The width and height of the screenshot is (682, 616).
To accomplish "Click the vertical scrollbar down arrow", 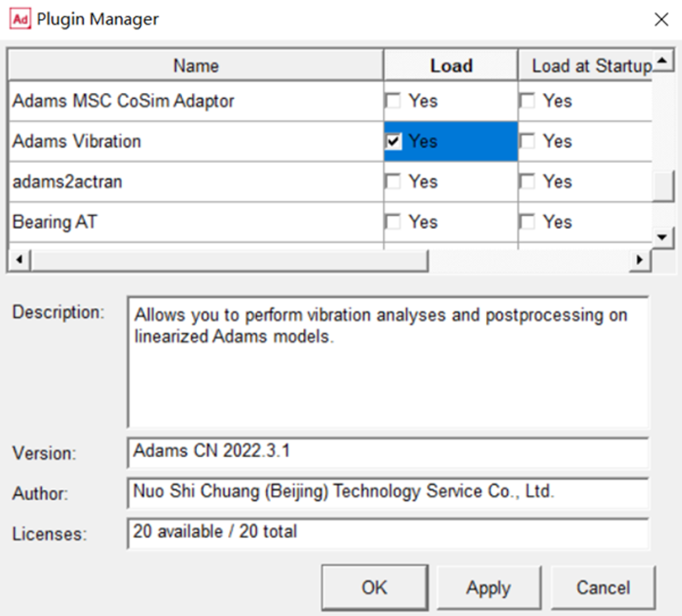I will coord(662,237).
